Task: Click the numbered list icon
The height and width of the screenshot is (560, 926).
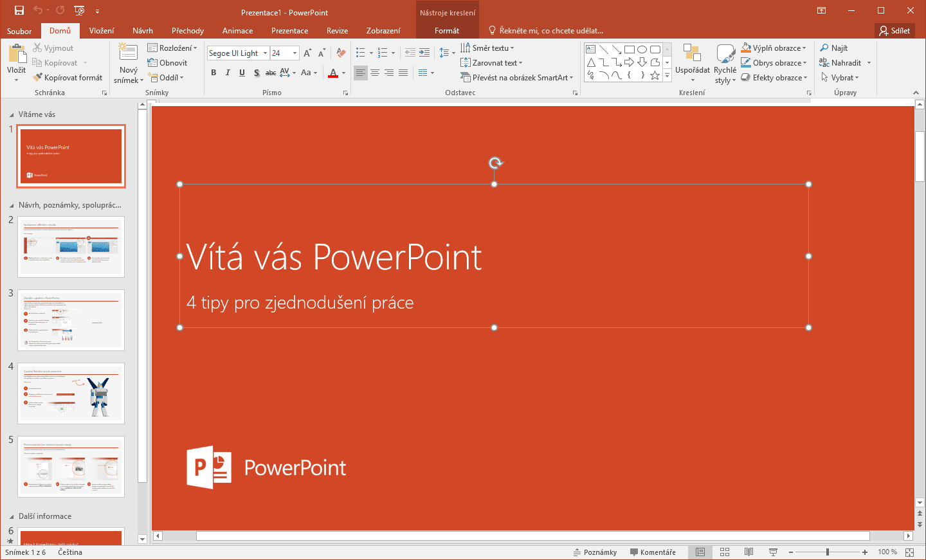Action: pyautogui.click(x=383, y=53)
